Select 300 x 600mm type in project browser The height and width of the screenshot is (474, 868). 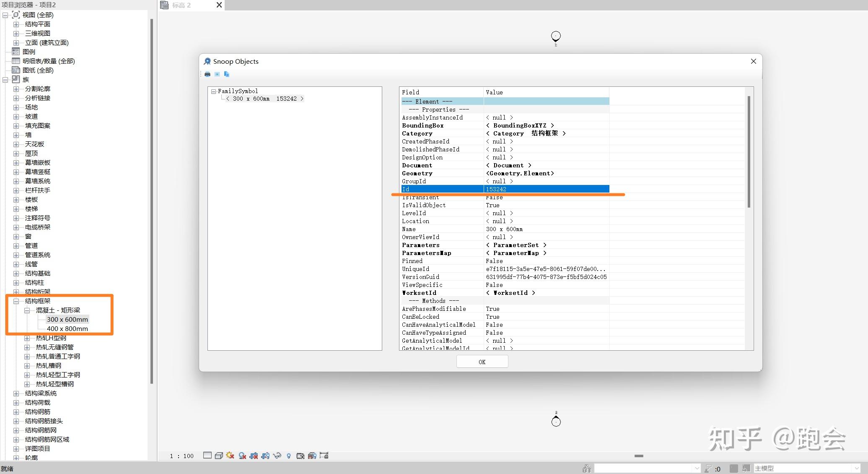(67, 320)
